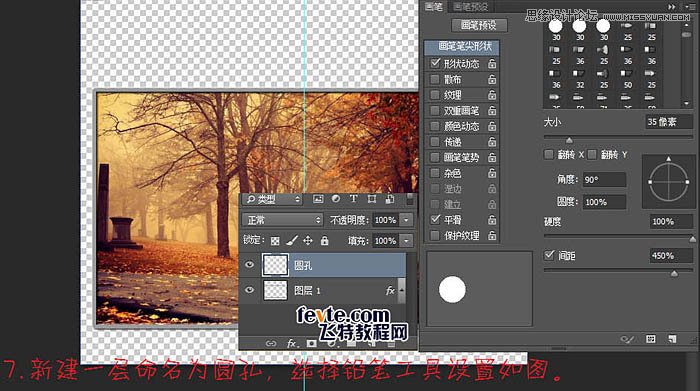Click the link layers icon at panel bottom
Viewport: 700px width, 391px height.
point(271,343)
